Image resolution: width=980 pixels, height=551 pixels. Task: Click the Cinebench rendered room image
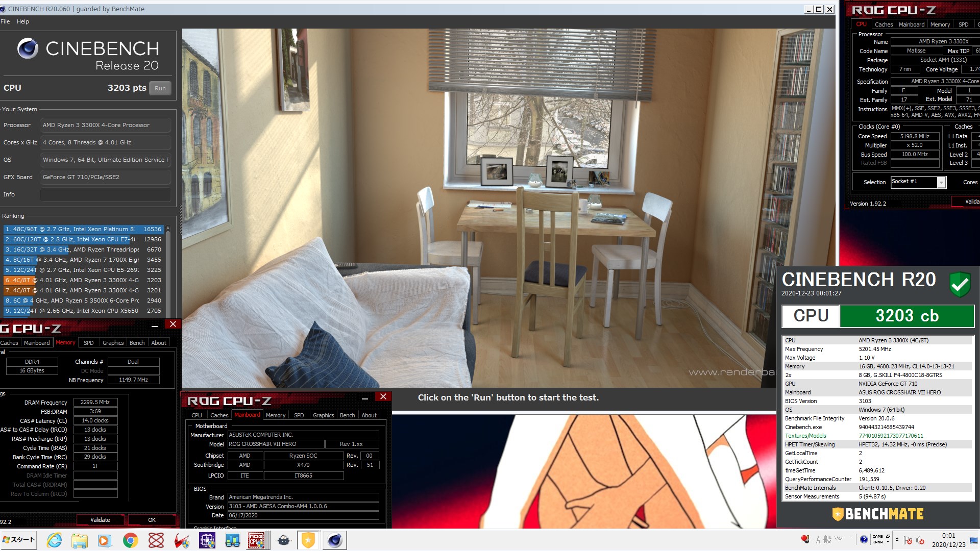[508, 208]
